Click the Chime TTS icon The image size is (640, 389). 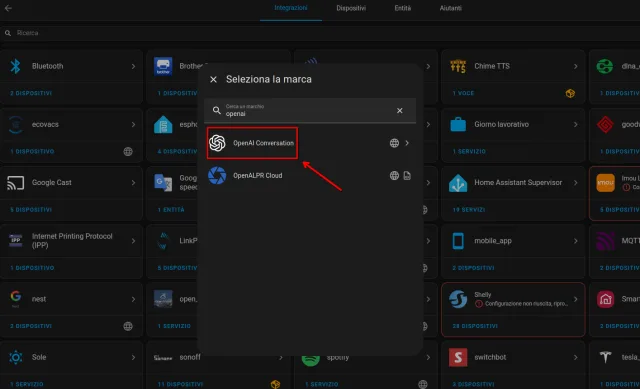coord(458,66)
